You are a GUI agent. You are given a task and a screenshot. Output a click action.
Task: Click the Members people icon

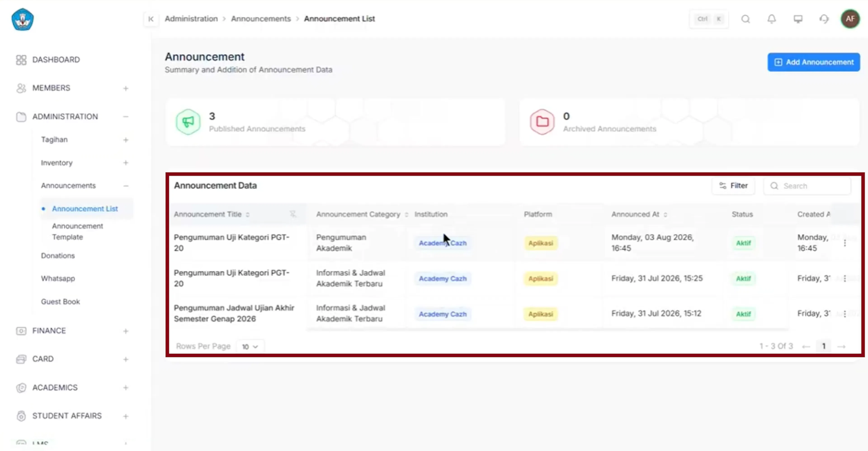[x=21, y=88]
